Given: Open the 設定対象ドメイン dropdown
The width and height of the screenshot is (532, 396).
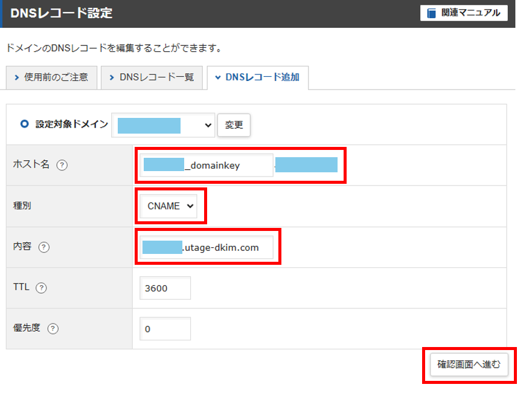Looking at the screenshot, I should tap(163, 125).
